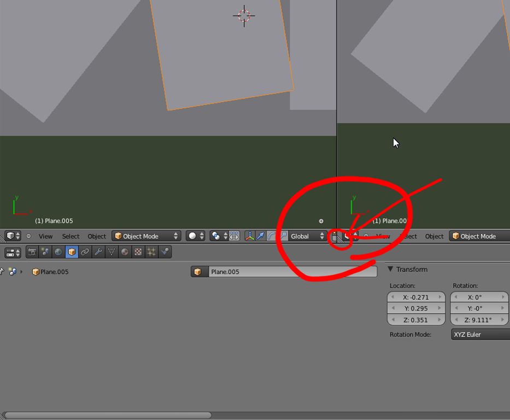Toggle the 3D manipulator axes icon

pyautogui.click(x=249, y=236)
